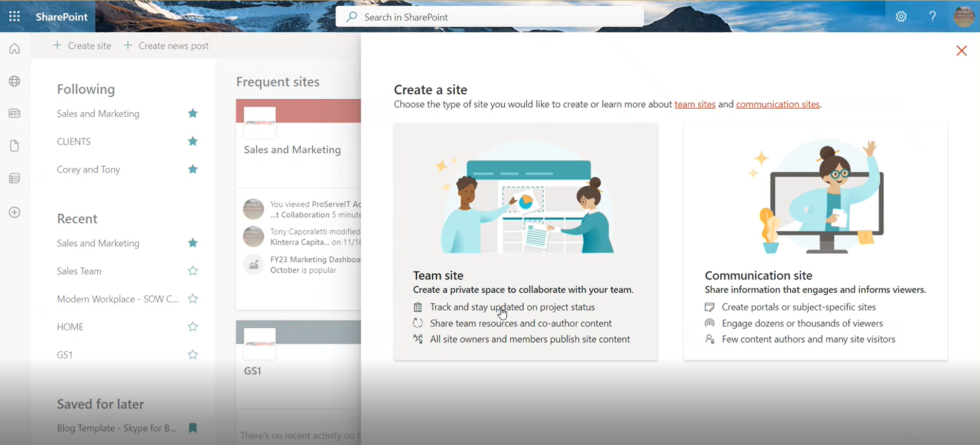Click people icon beside All site owners

[418, 339]
